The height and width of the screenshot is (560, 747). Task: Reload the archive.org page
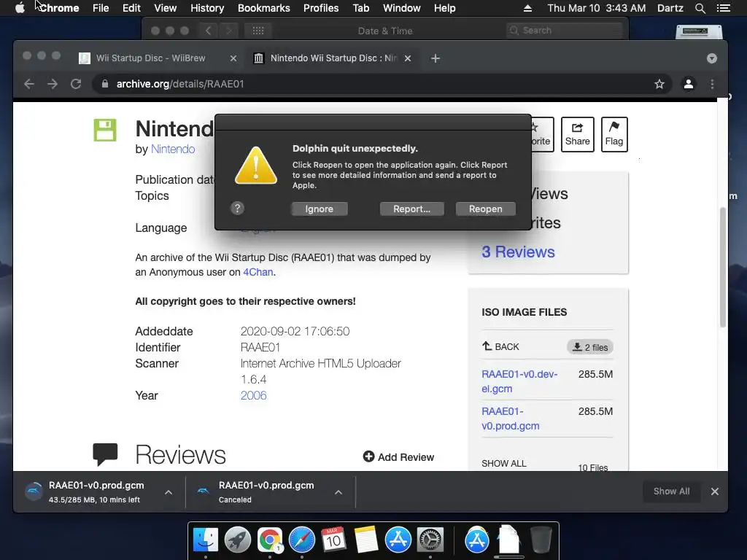(x=76, y=84)
